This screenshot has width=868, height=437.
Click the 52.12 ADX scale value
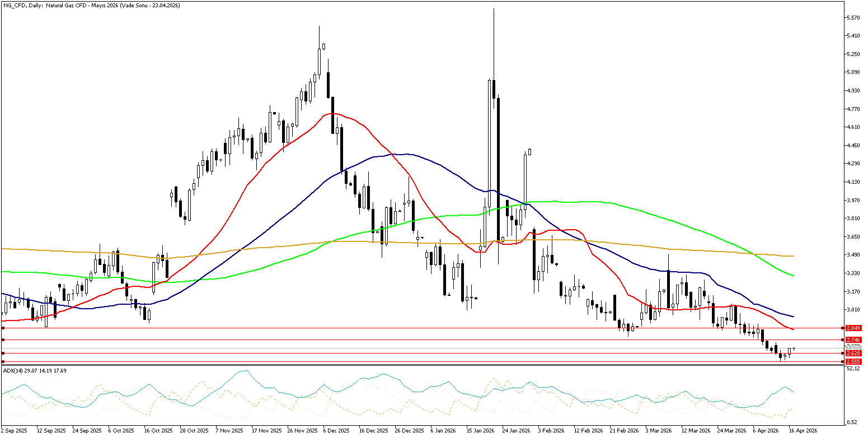853,369
